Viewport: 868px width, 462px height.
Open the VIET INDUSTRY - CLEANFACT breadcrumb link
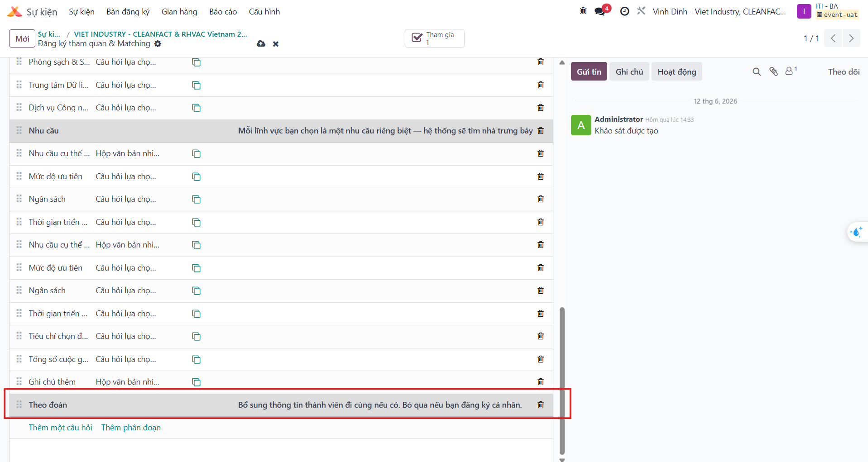[x=160, y=34]
